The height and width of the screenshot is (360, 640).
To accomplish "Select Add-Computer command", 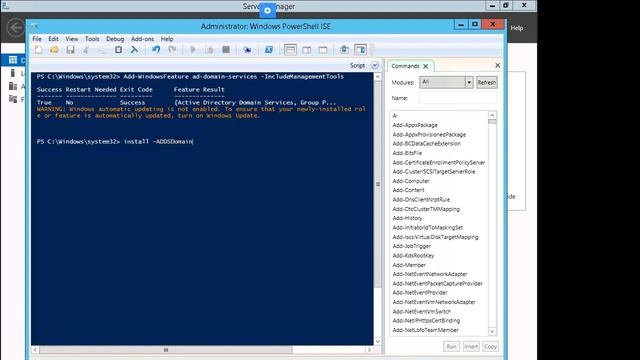I will (x=411, y=181).
